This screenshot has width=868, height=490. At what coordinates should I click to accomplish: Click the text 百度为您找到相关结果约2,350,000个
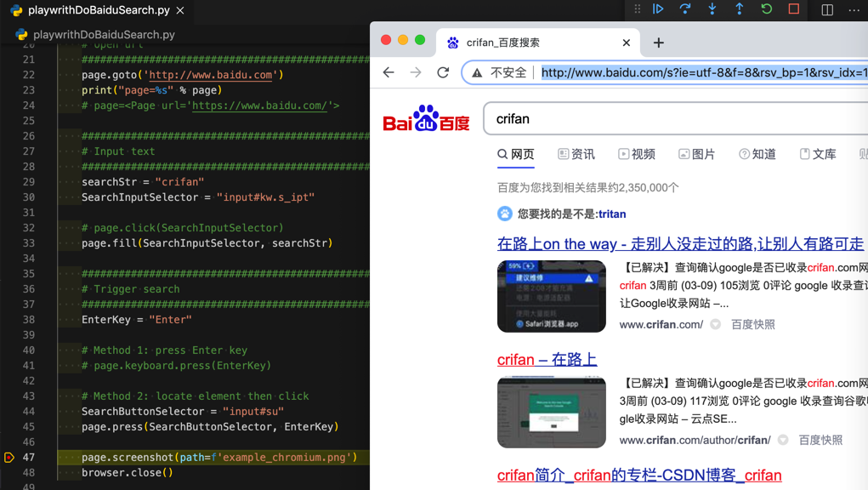point(588,188)
